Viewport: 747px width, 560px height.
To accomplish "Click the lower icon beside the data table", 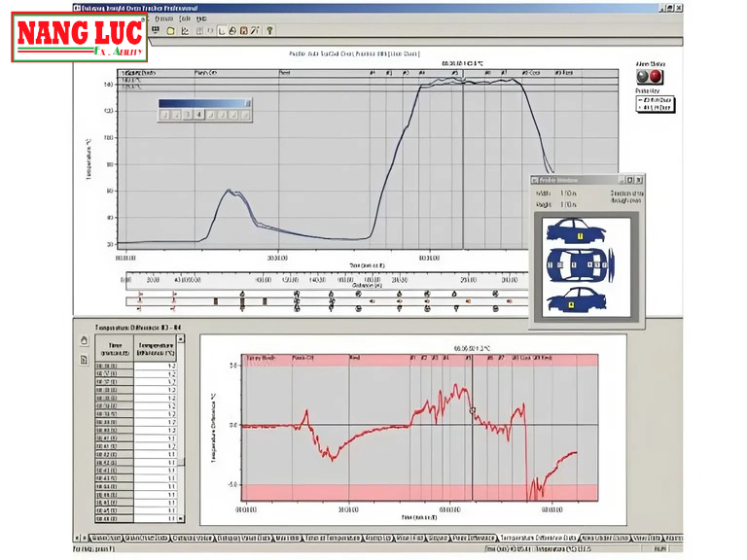I will 84,359.
